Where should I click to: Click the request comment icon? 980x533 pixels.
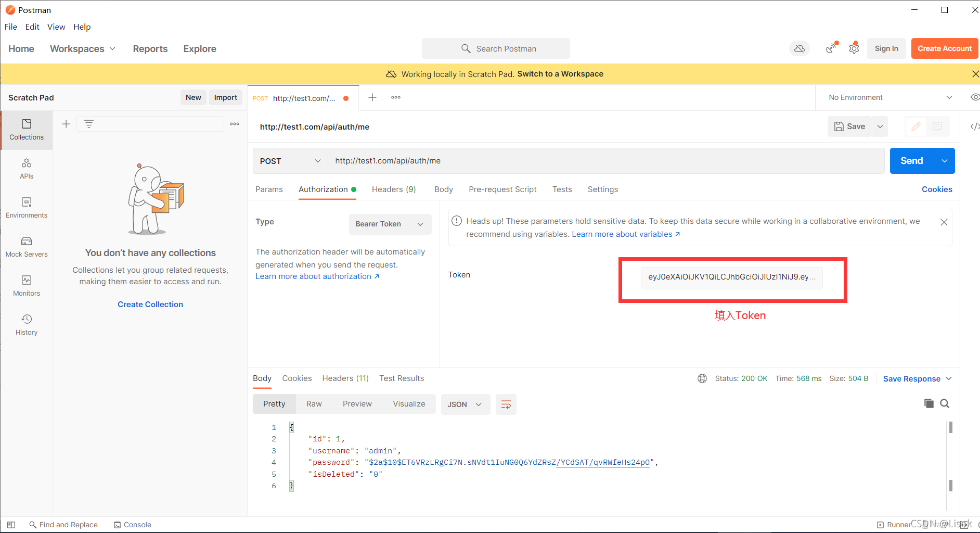click(x=937, y=126)
